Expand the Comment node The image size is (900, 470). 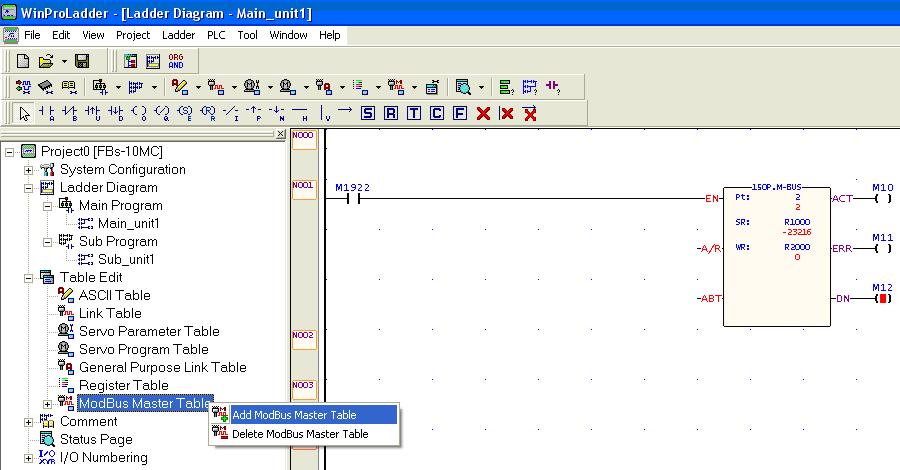point(28,422)
